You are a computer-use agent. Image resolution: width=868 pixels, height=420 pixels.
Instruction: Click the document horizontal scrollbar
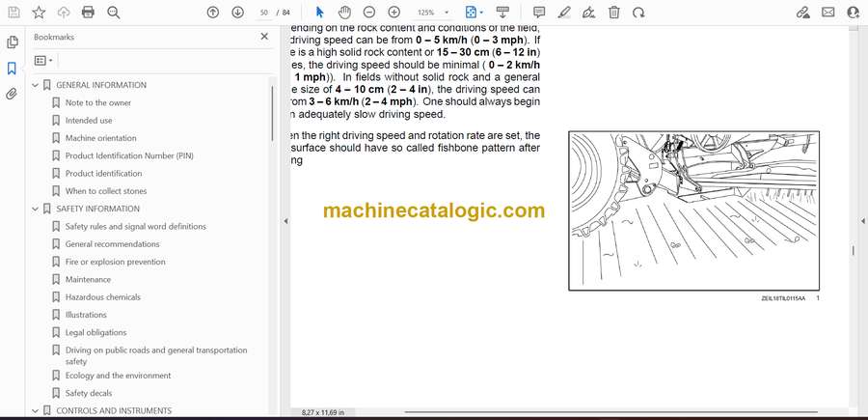pos(611,411)
